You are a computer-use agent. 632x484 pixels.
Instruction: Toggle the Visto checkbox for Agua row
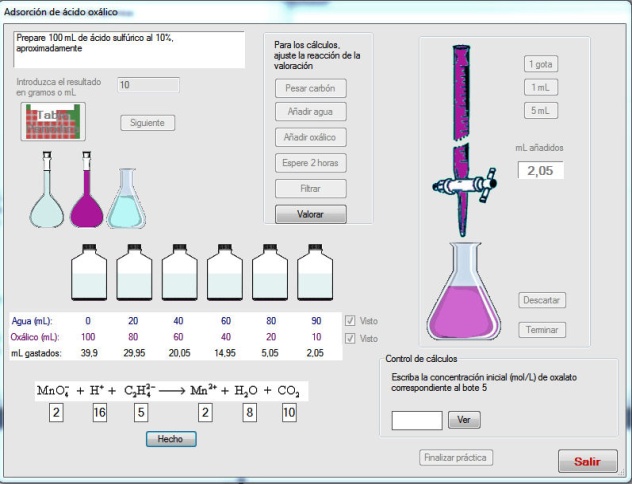350,321
